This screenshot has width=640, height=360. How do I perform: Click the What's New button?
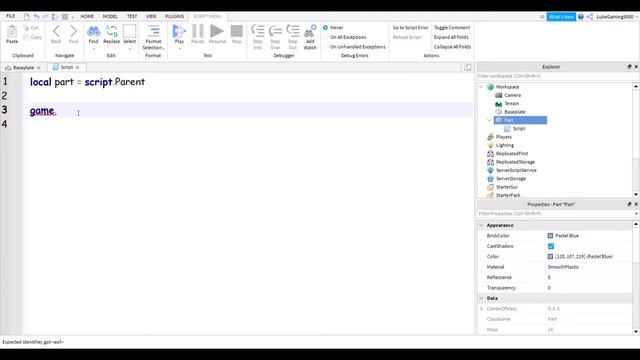561,17
